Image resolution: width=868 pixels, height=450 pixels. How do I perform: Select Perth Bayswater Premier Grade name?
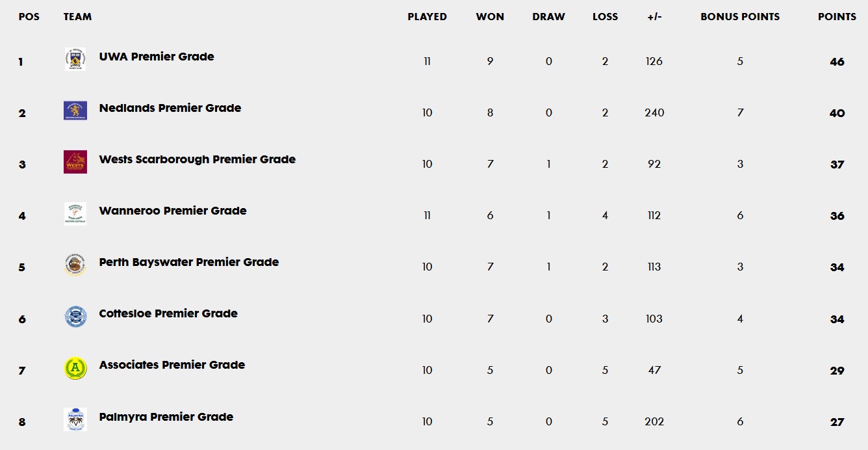(x=189, y=262)
